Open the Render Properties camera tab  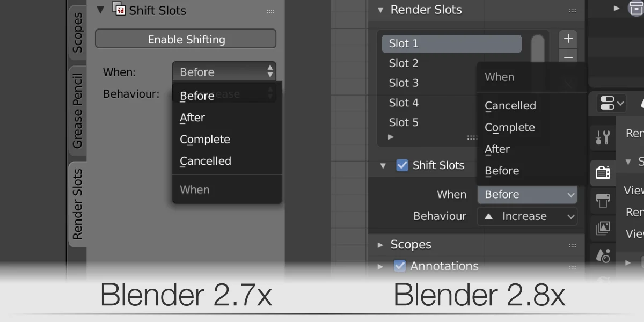pos(603,172)
